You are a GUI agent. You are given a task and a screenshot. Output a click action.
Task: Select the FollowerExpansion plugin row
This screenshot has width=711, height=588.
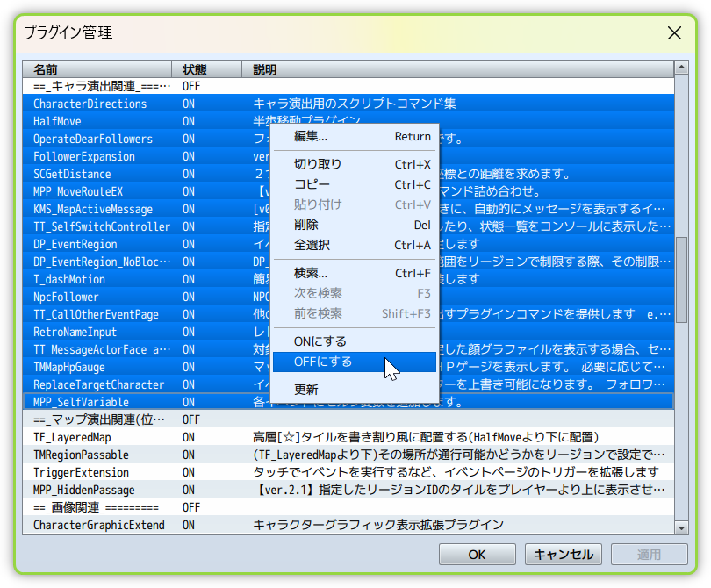(348, 156)
